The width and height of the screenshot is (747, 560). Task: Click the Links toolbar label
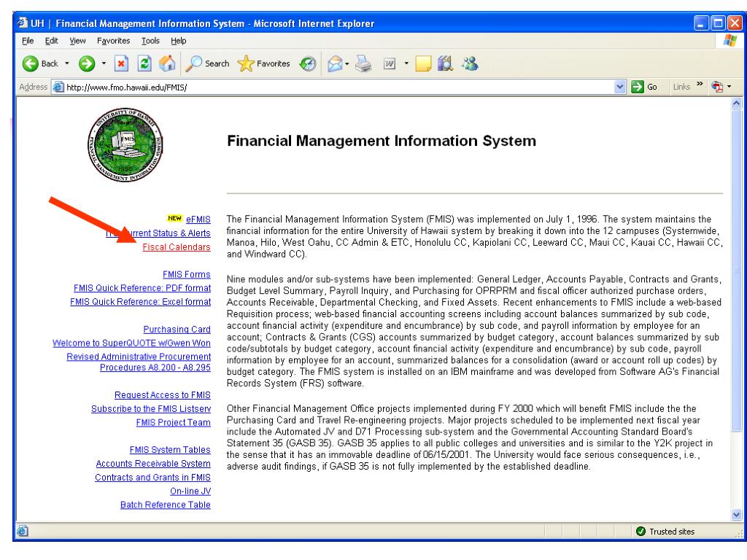(681, 87)
